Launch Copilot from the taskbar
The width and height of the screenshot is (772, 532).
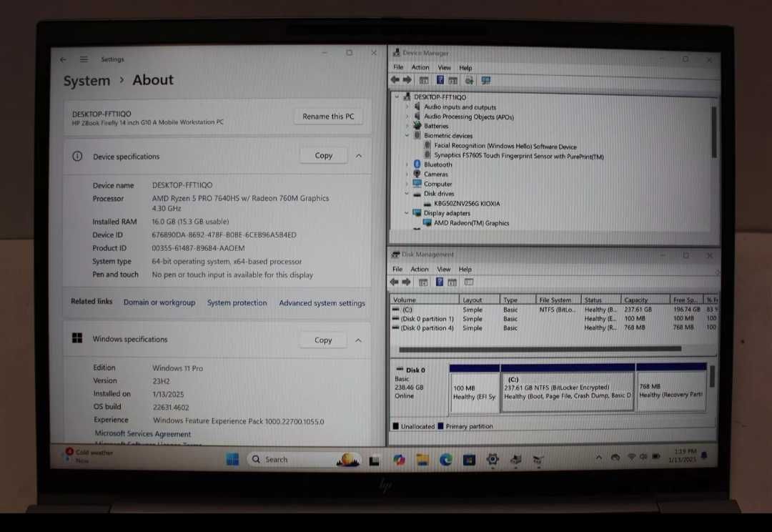click(x=399, y=460)
